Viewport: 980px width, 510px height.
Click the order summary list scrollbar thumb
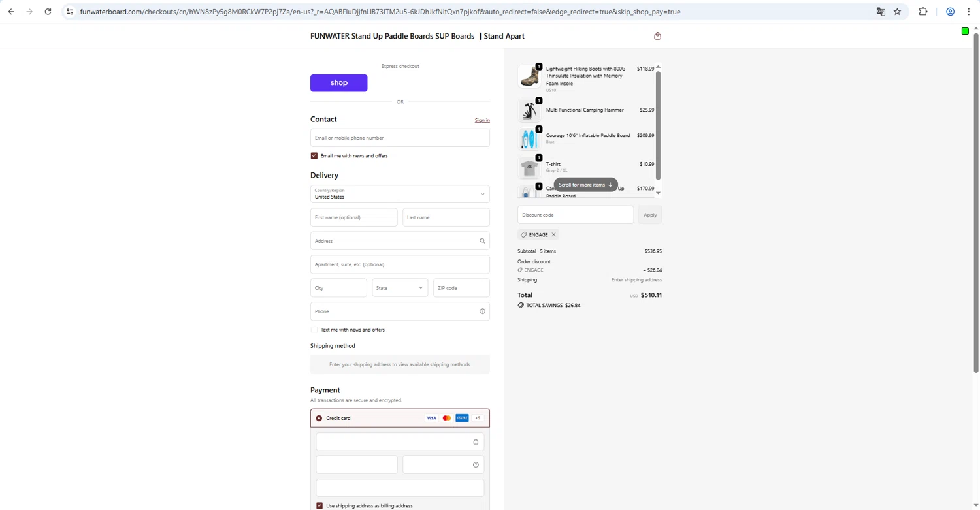[658, 126]
